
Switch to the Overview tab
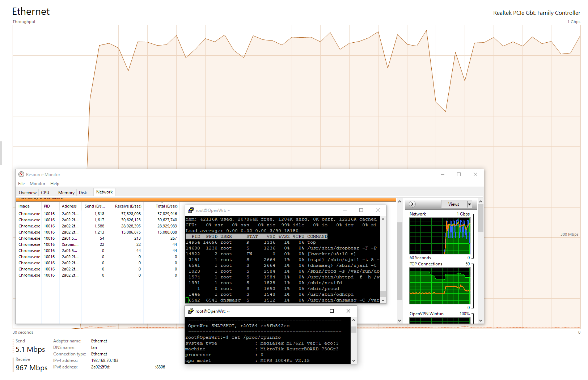point(28,193)
